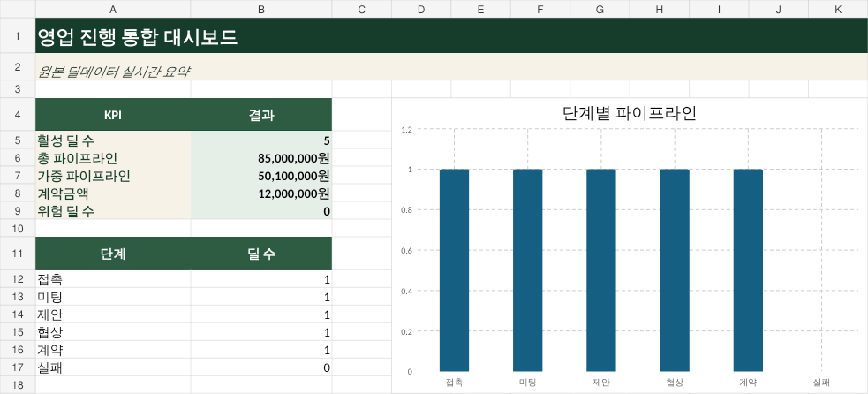Click the '접촉' stage cell in the table
This screenshot has height=394, width=868.
[x=113, y=279]
